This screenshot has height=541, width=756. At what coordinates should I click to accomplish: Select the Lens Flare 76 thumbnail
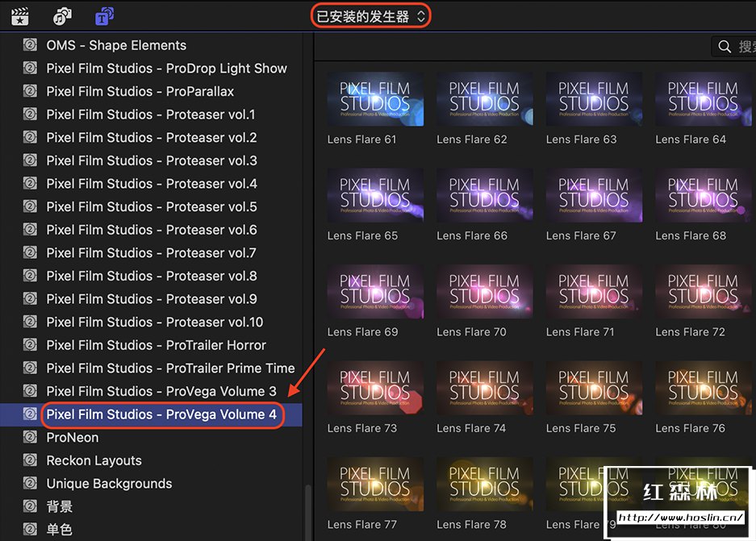tap(704, 388)
